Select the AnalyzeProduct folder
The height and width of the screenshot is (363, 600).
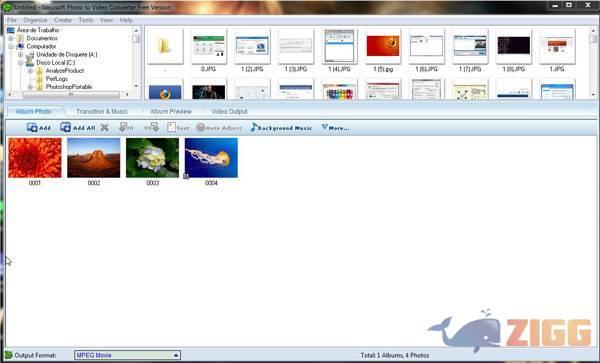tap(65, 71)
